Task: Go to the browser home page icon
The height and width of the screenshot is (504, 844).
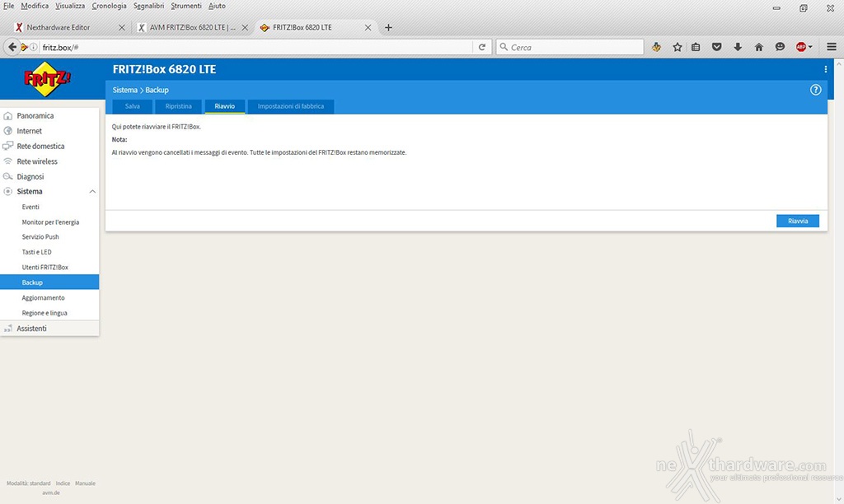Action: (x=759, y=47)
